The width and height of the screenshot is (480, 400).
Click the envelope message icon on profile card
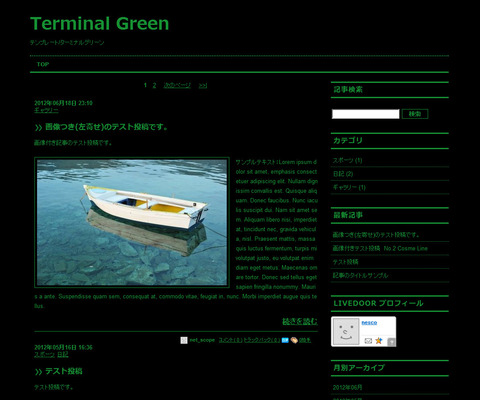[x=368, y=341]
